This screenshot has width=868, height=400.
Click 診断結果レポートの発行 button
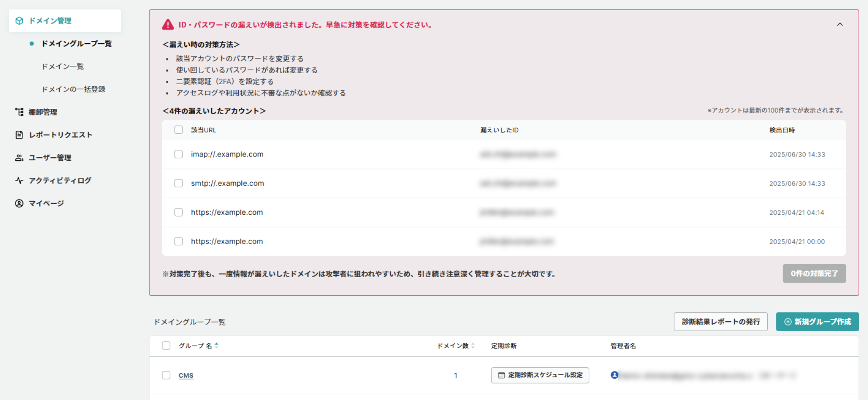pos(720,322)
